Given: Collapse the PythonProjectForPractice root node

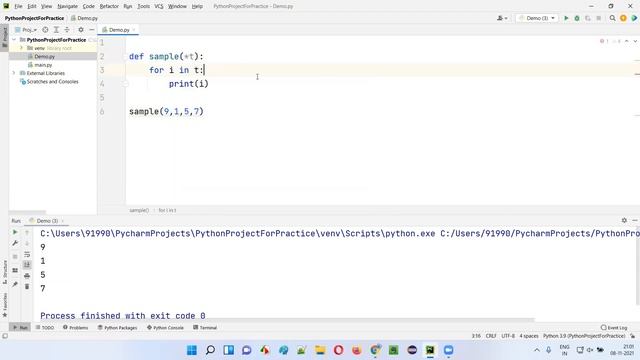Looking at the screenshot, I should [14, 40].
